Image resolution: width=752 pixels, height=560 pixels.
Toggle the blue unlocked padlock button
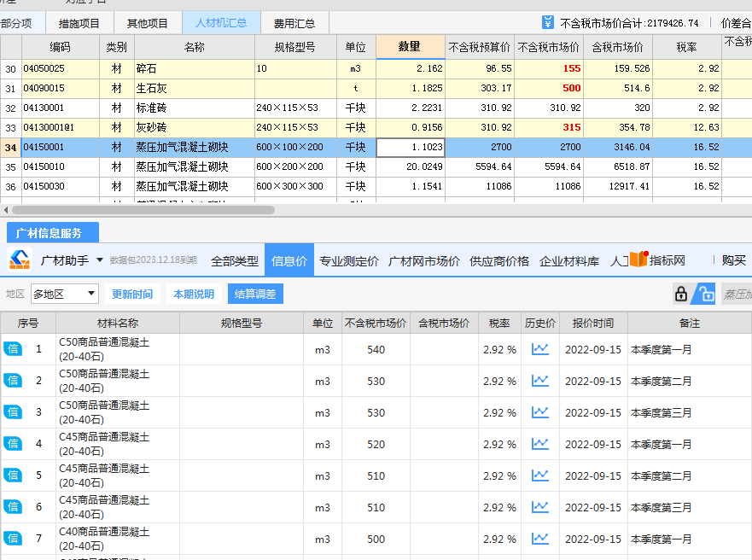coord(705,294)
